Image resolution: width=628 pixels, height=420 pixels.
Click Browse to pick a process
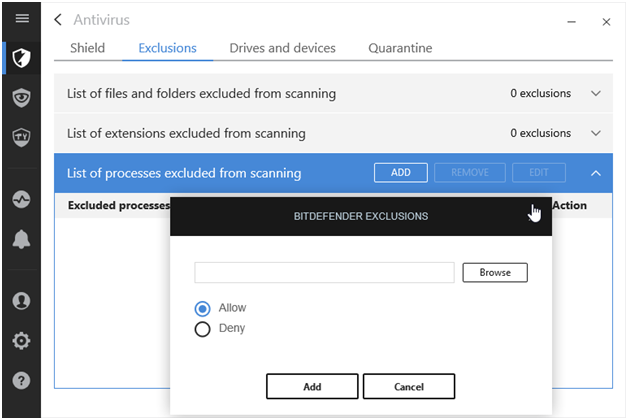tap(495, 273)
